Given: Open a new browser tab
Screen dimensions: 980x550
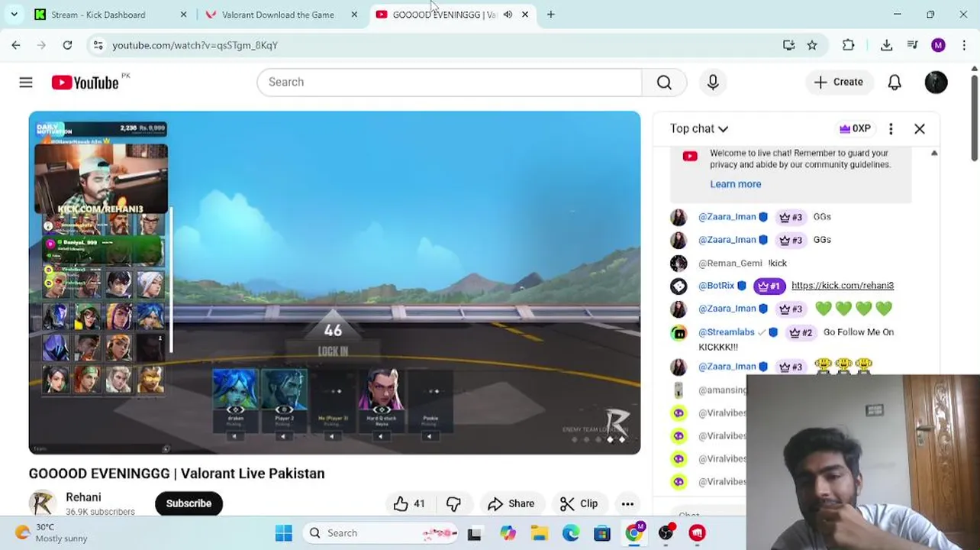Looking at the screenshot, I should click(x=550, y=15).
